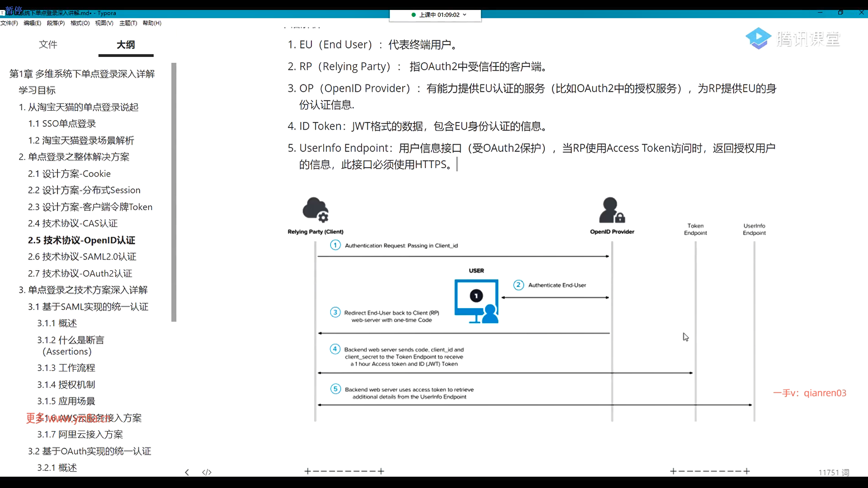Open outline item 3.1.3 工作流程
This screenshot has height=488, width=868.
coord(66,368)
